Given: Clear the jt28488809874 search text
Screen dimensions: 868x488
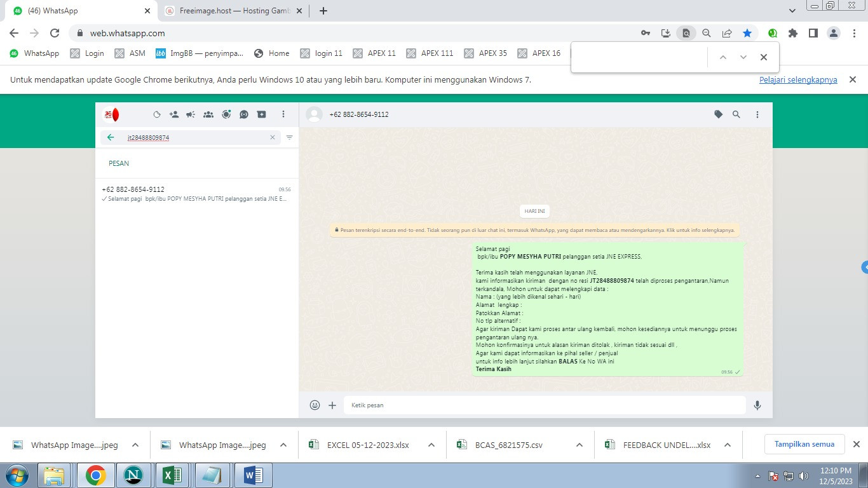Looking at the screenshot, I should (273, 137).
